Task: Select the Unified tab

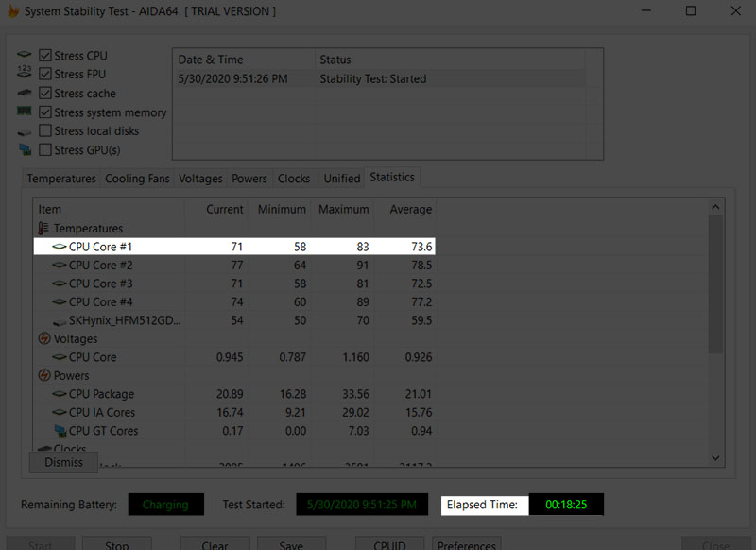Action: (x=342, y=179)
